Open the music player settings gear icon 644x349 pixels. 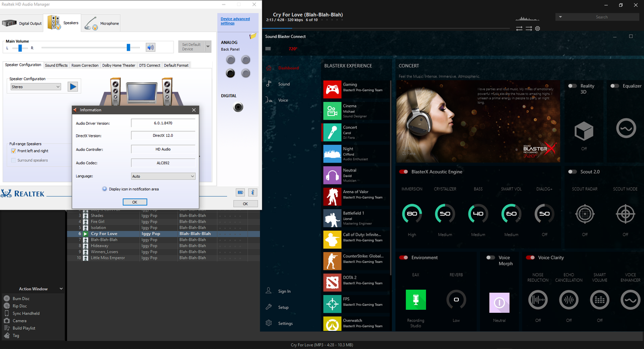coord(537,29)
